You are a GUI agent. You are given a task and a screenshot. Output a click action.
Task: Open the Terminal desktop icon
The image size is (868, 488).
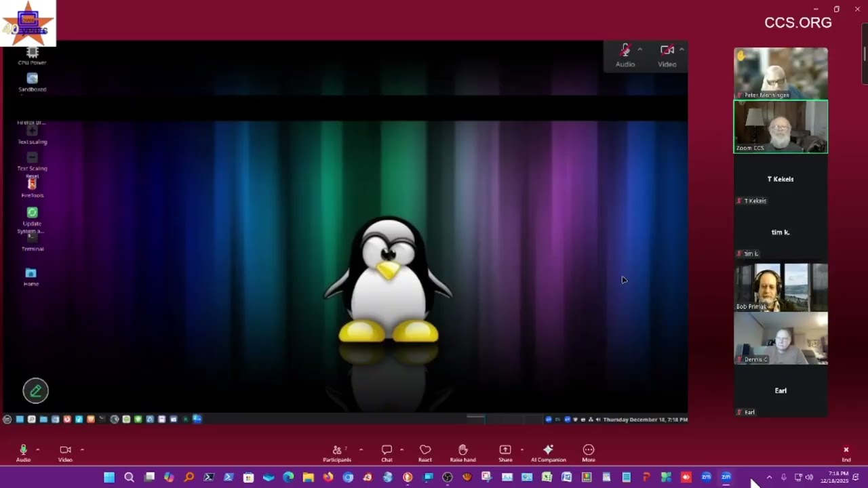pos(32,243)
